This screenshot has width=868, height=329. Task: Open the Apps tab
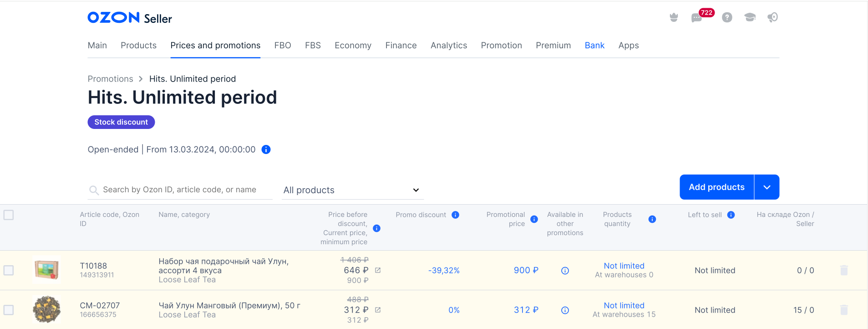629,46
